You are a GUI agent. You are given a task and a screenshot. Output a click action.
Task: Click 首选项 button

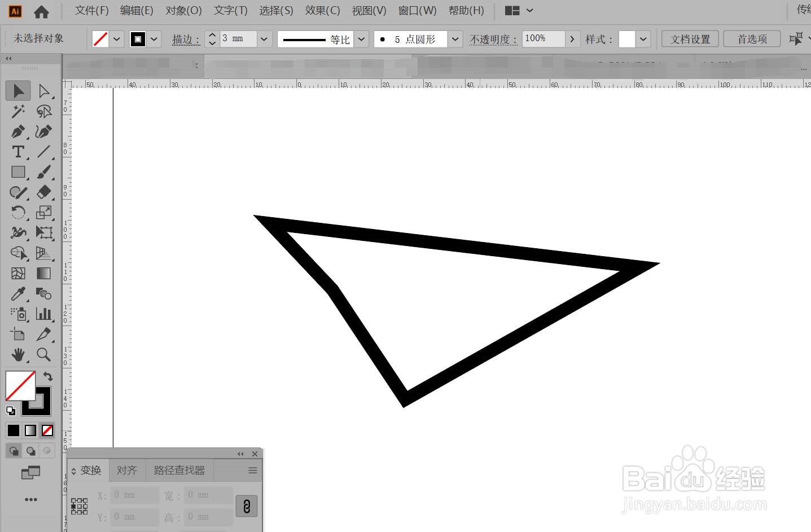[x=752, y=39]
